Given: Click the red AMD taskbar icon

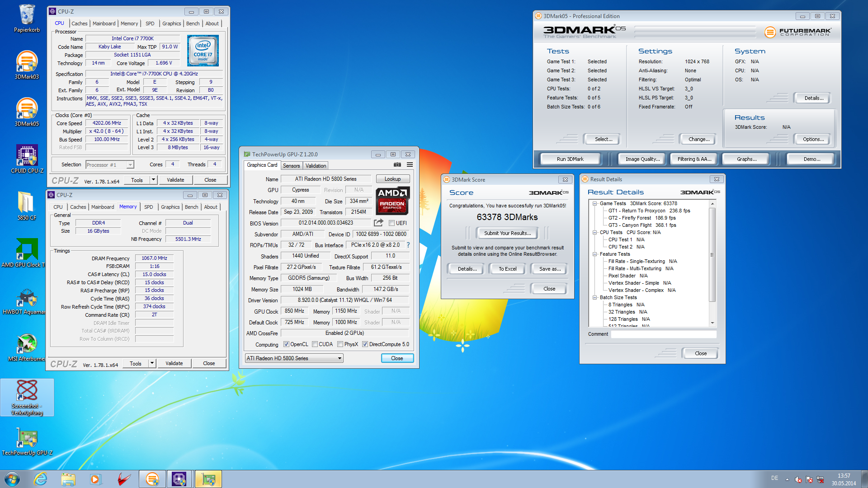Looking at the screenshot, I should [x=123, y=479].
